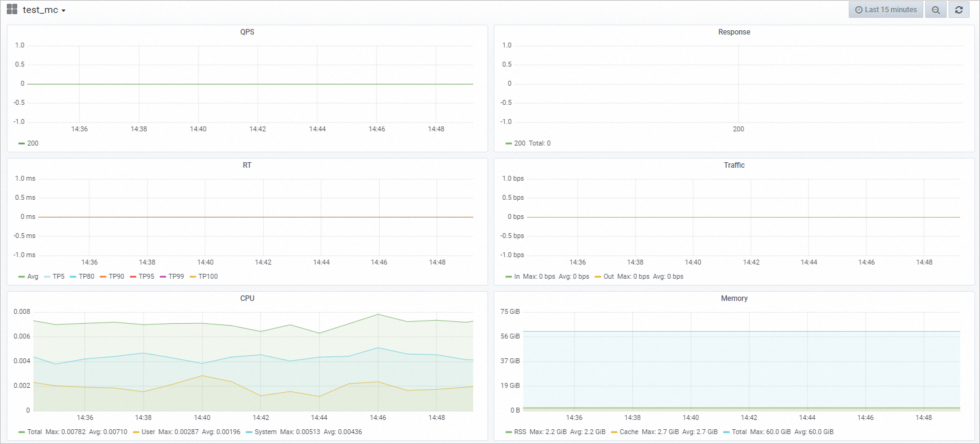Click 'Max: 0.00782' in the CPU legend
The image size is (980, 444).
(x=65, y=432)
